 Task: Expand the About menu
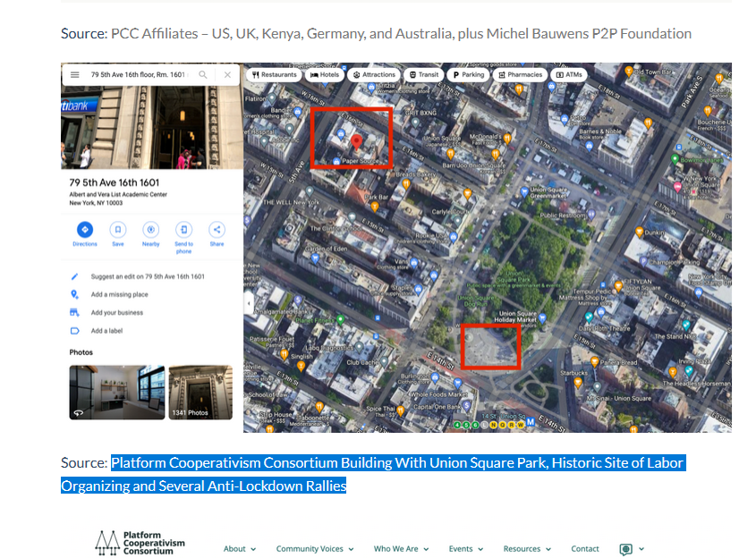240,549
